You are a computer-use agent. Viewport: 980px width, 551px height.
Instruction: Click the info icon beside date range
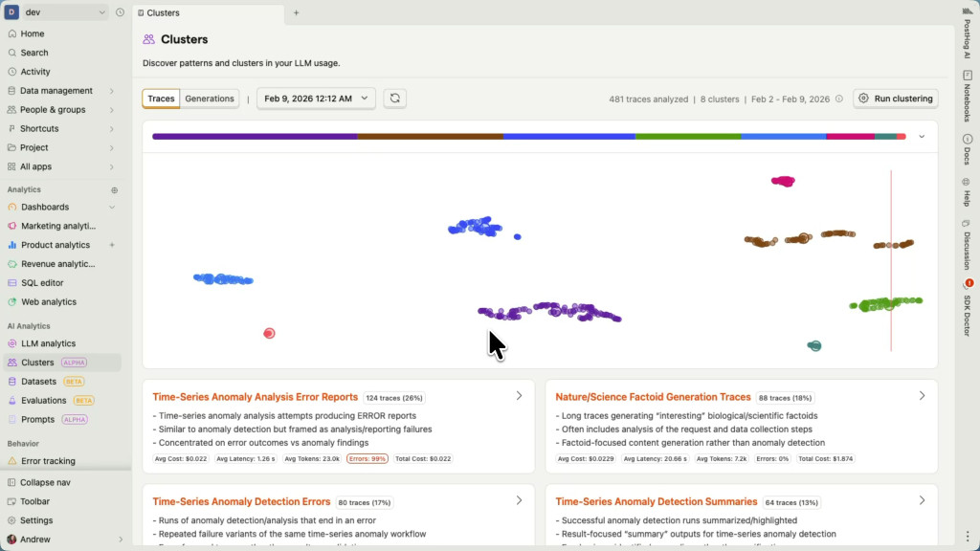pyautogui.click(x=839, y=99)
